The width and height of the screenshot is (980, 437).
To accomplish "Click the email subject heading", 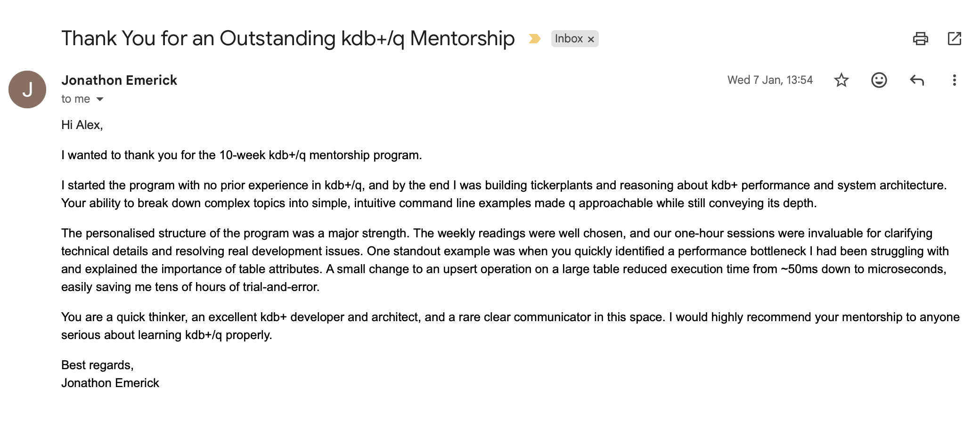I will click(x=287, y=39).
